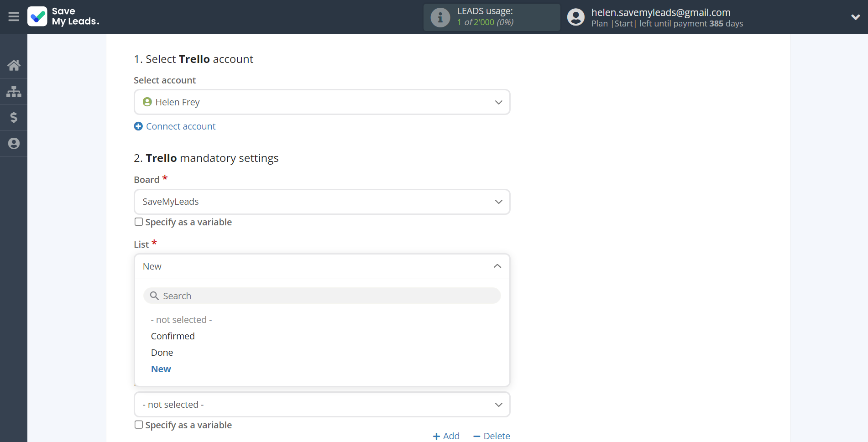The width and height of the screenshot is (868, 442).
Task: Click the user avatar in the header
Action: pyautogui.click(x=576, y=17)
